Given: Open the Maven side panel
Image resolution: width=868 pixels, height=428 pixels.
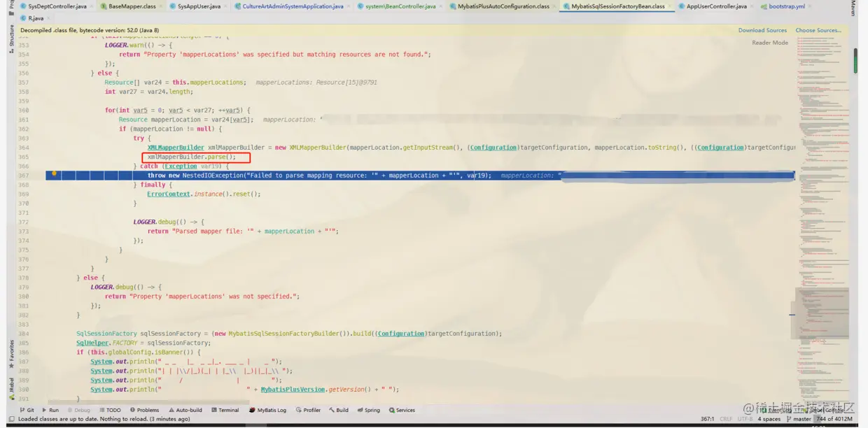Looking at the screenshot, I should point(853,8).
